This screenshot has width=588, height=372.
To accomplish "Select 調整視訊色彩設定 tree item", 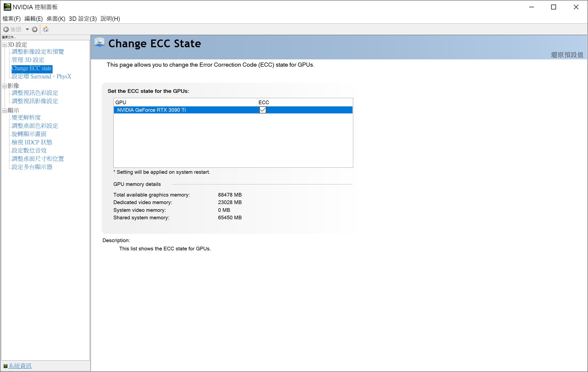I will [x=35, y=93].
